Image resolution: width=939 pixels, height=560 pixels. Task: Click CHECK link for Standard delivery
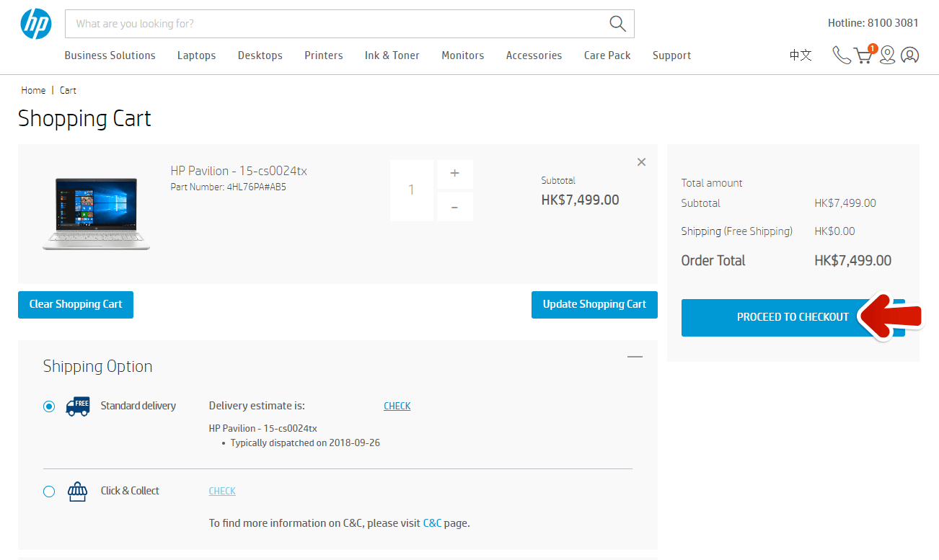point(397,406)
